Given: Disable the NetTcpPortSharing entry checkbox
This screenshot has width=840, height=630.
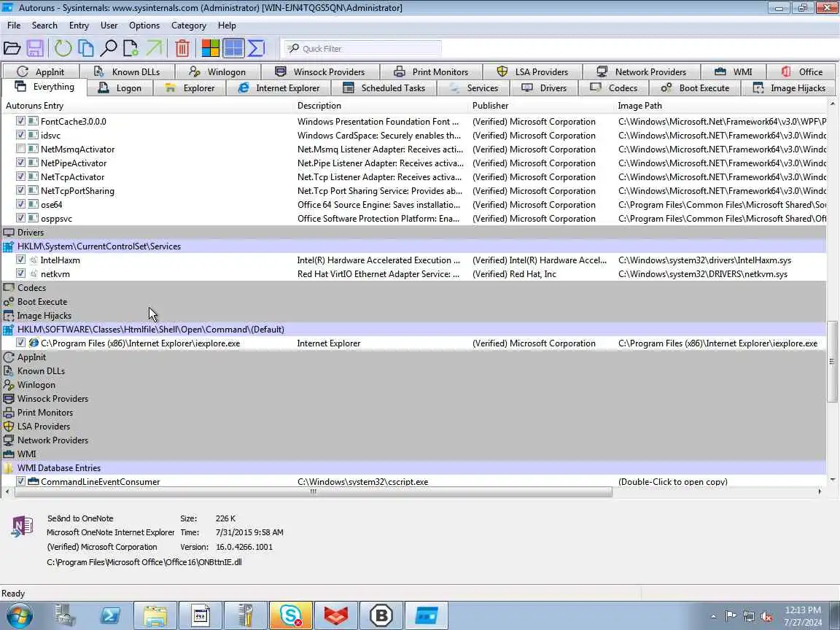Looking at the screenshot, I should (20, 191).
